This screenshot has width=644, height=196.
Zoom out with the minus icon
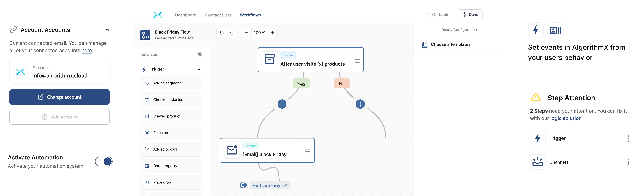[246, 33]
